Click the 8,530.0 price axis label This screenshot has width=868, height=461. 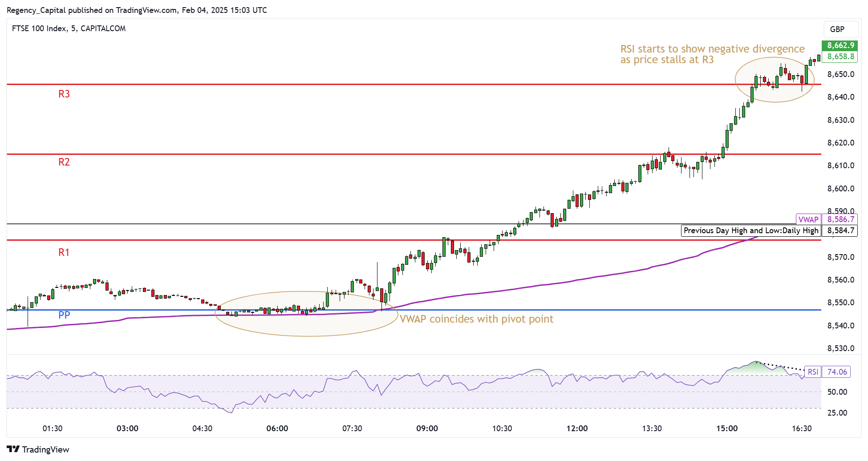tap(841, 348)
